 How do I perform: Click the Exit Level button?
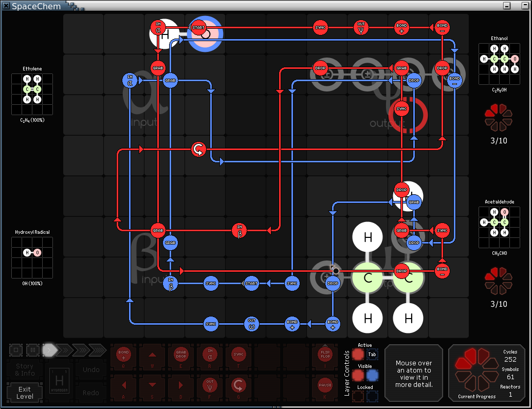25,393
